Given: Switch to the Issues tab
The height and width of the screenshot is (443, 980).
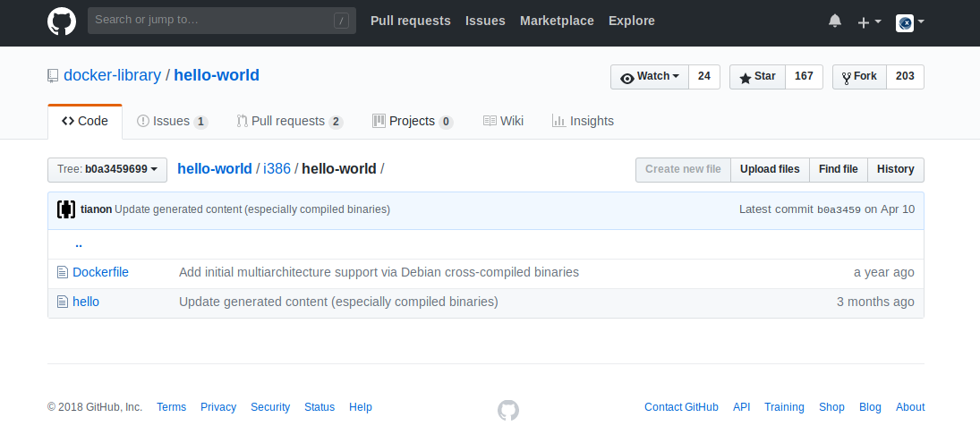Looking at the screenshot, I should [172, 121].
